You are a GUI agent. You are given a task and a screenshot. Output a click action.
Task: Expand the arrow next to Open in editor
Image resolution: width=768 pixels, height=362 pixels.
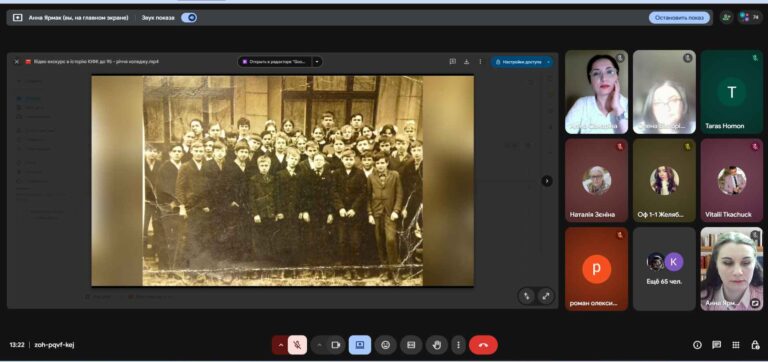(317, 62)
